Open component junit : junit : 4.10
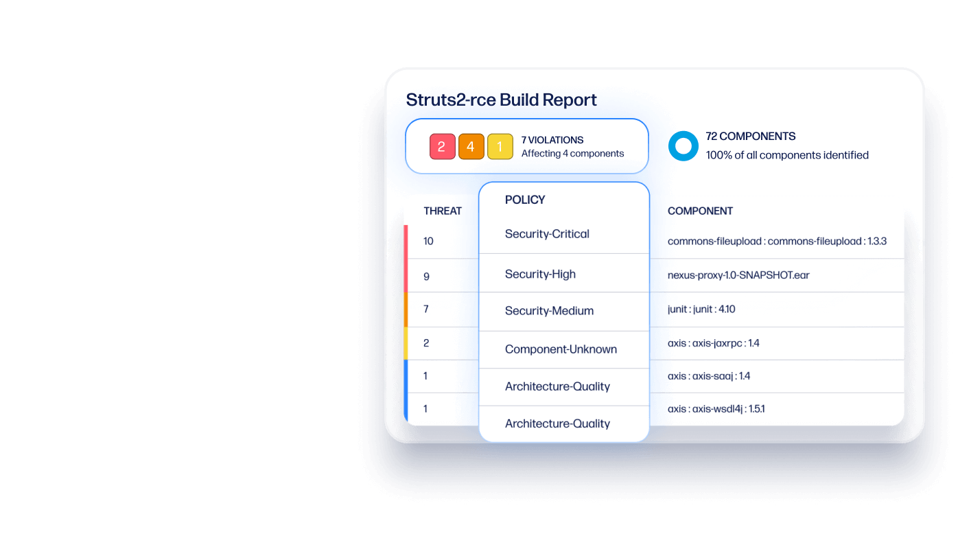Screen dimensions: 958x560 (x=701, y=309)
